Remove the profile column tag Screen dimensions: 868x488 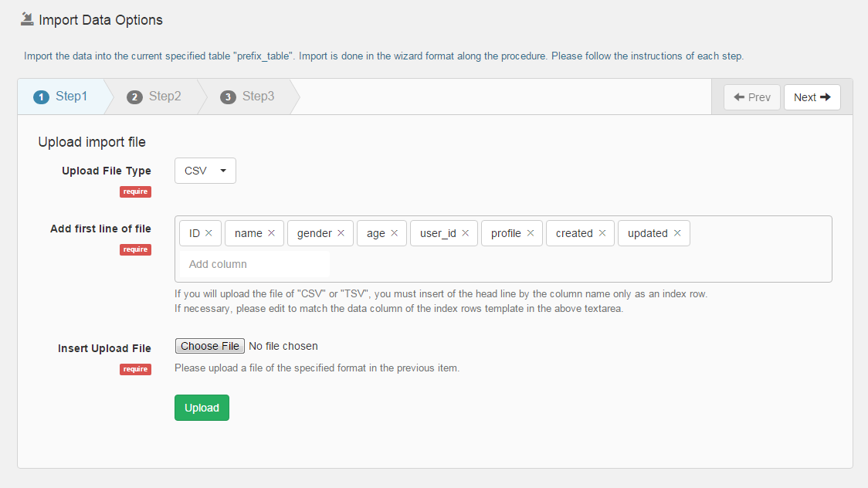point(530,232)
